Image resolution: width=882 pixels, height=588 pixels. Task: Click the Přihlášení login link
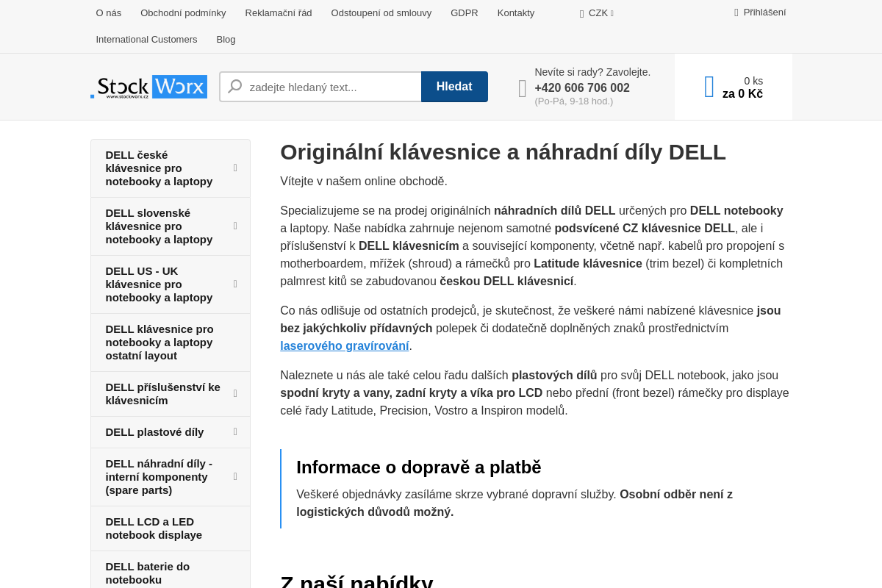click(x=764, y=12)
